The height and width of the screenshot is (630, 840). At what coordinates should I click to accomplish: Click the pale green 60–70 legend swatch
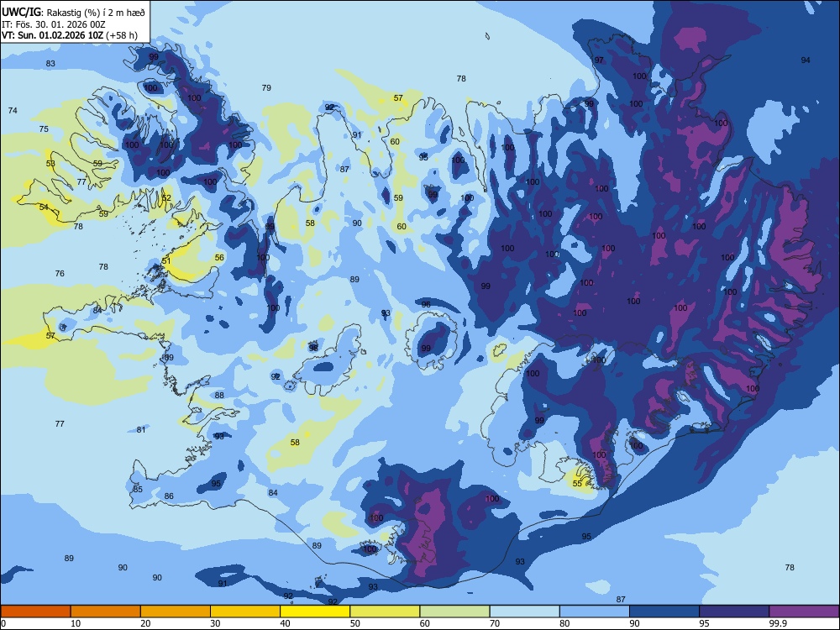[x=454, y=612]
